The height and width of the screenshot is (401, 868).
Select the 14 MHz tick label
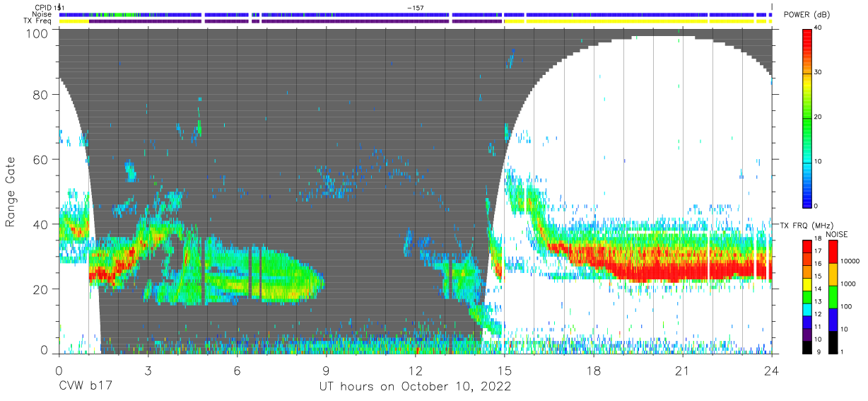click(x=817, y=289)
